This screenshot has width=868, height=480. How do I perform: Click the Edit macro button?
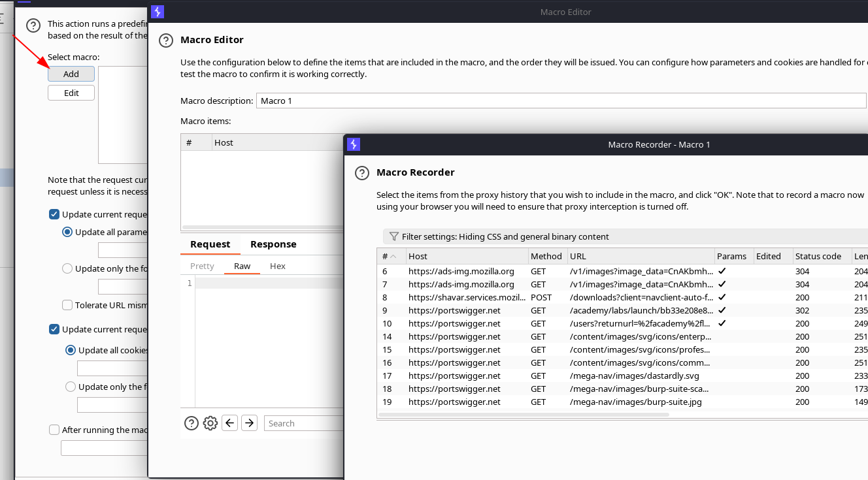click(71, 93)
